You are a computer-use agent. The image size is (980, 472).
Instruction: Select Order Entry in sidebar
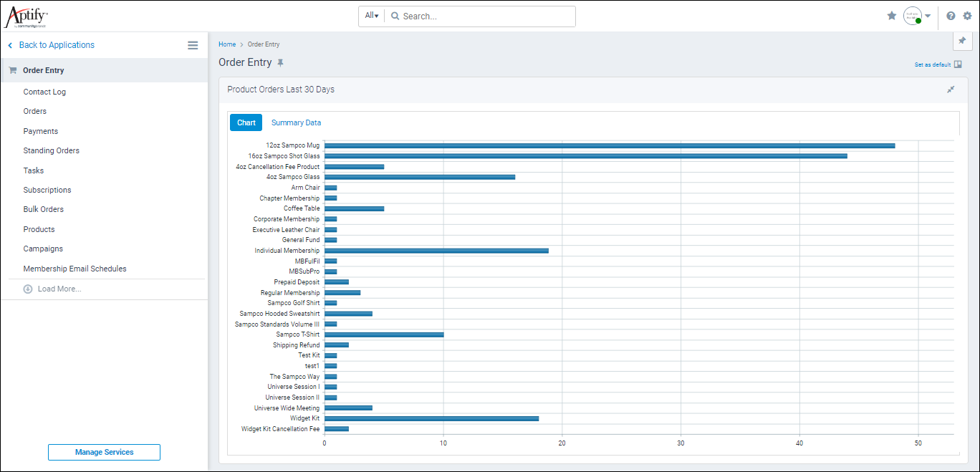point(43,70)
